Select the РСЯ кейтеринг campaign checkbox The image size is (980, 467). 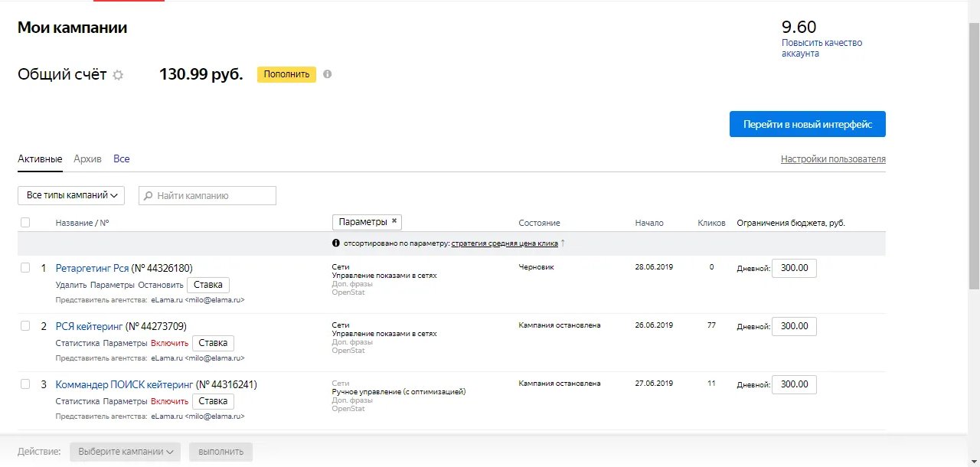click(x=25, y=326)
